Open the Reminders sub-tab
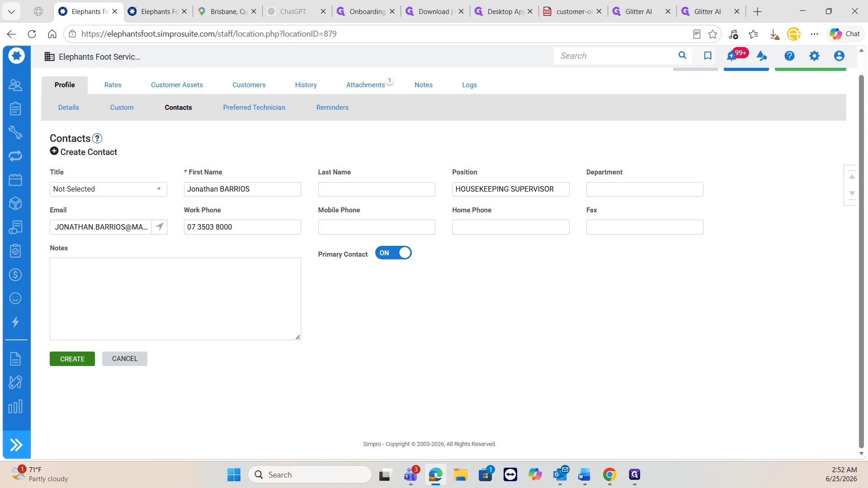This screenshot has height=488, width=868. pyautogui.click(x=332, y=108)
